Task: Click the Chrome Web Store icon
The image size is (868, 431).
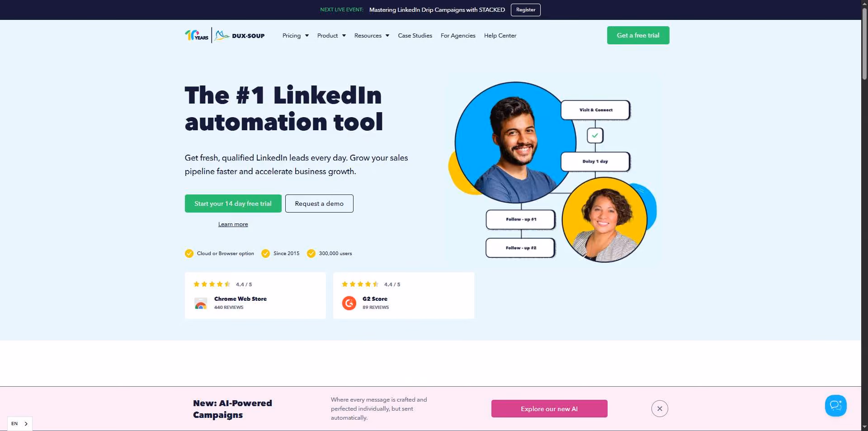Action: 201,303
